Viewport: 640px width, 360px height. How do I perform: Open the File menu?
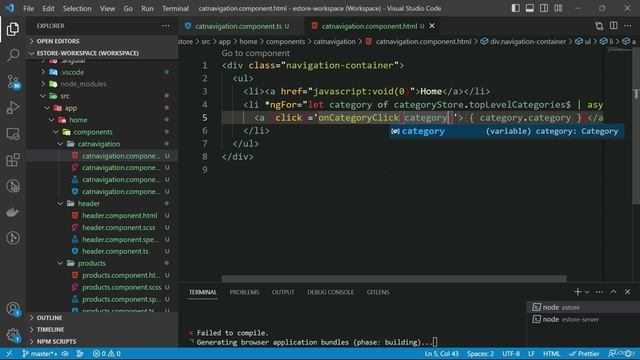(x=29, y=8)
